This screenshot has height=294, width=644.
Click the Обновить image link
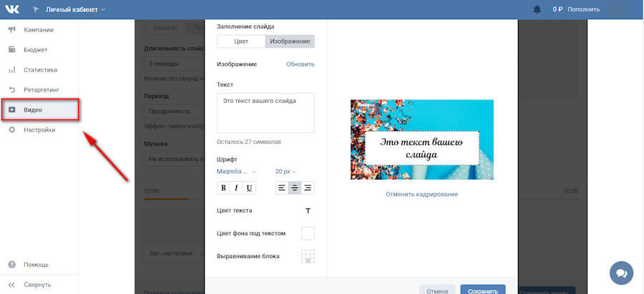301,64
